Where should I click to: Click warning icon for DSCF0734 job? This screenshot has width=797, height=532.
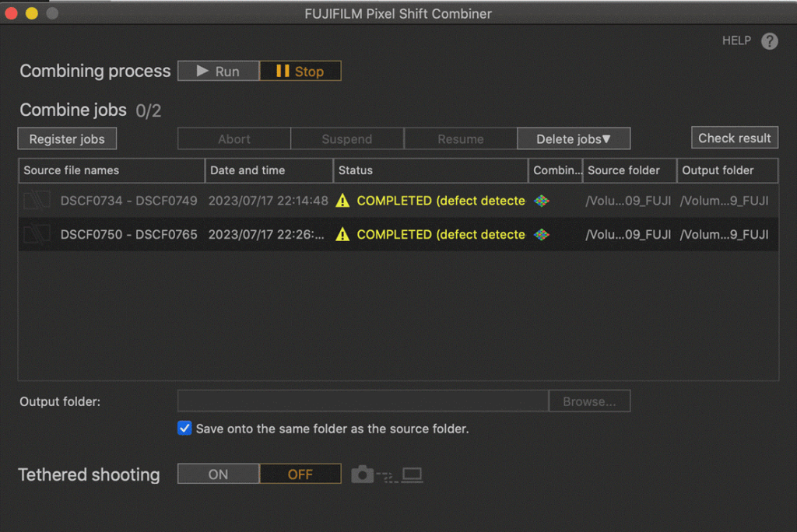[342, 201]
